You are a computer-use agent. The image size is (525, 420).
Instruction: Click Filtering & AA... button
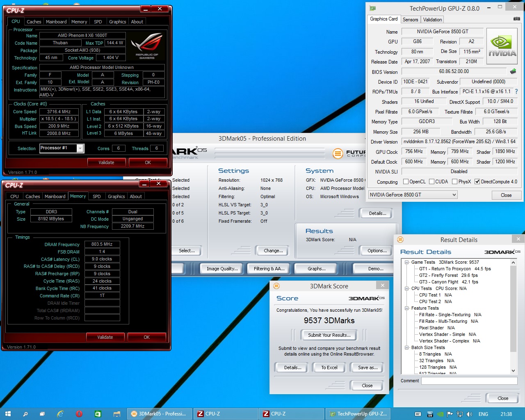click(x=269, y=269)
